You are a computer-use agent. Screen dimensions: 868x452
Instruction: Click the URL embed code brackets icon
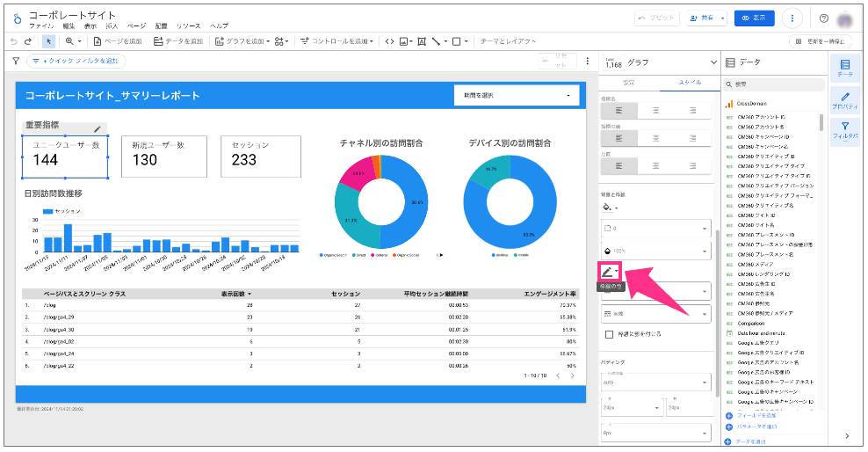[390, 41]
